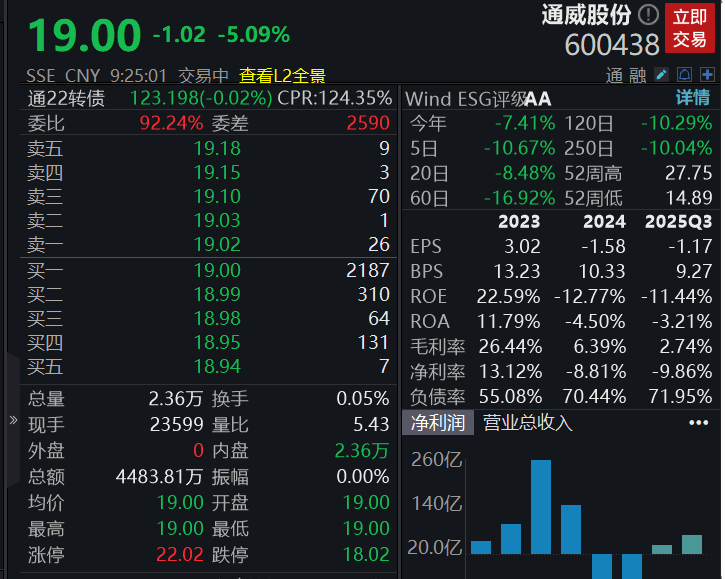The height and width of the screenshot is (579, 725).
Task: Click 买一 volume 2187
Action: (x=368, y=271)
